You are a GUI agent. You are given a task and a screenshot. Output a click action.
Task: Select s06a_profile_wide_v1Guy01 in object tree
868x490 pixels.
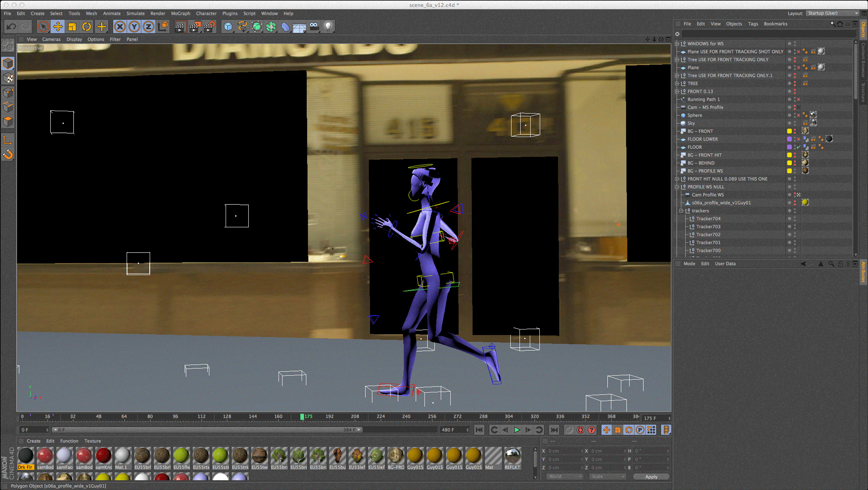721,203
